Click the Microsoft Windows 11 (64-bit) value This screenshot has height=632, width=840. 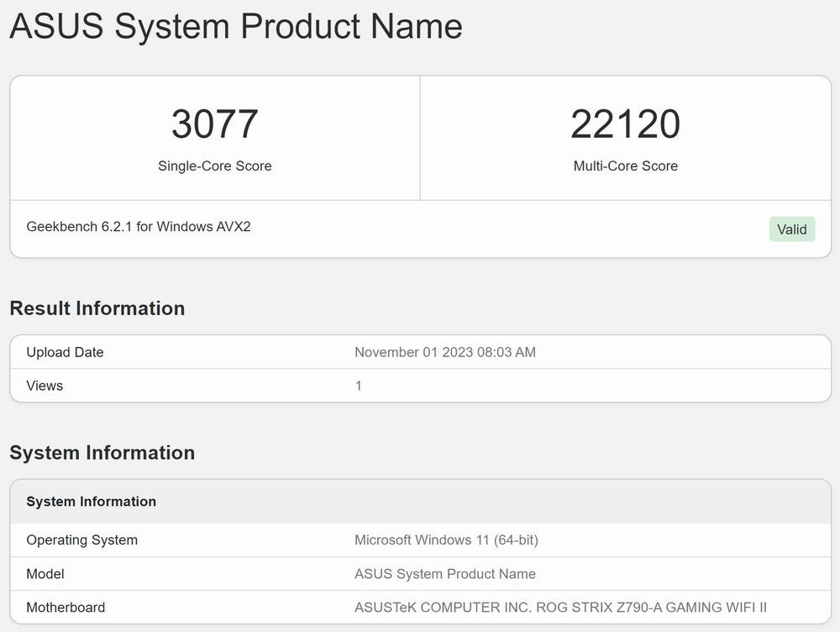(x=446, y=540)
